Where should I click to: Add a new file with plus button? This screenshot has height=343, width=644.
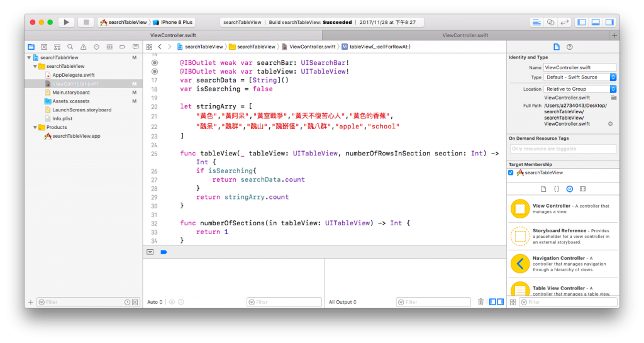(x=31, y=302)
